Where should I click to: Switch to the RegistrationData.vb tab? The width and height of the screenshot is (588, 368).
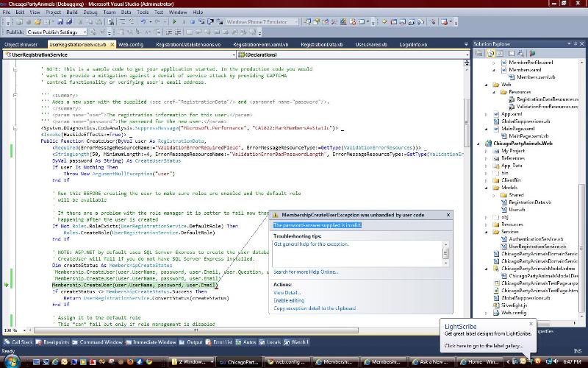(322, 44)
